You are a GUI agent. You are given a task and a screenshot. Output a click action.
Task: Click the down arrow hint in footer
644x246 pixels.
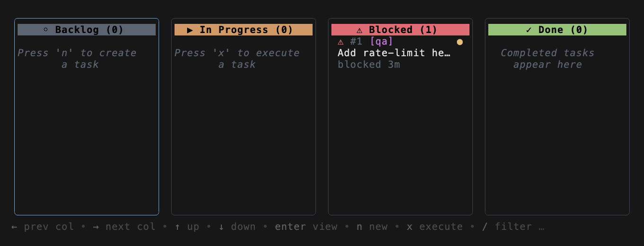[x=237, y=227]
